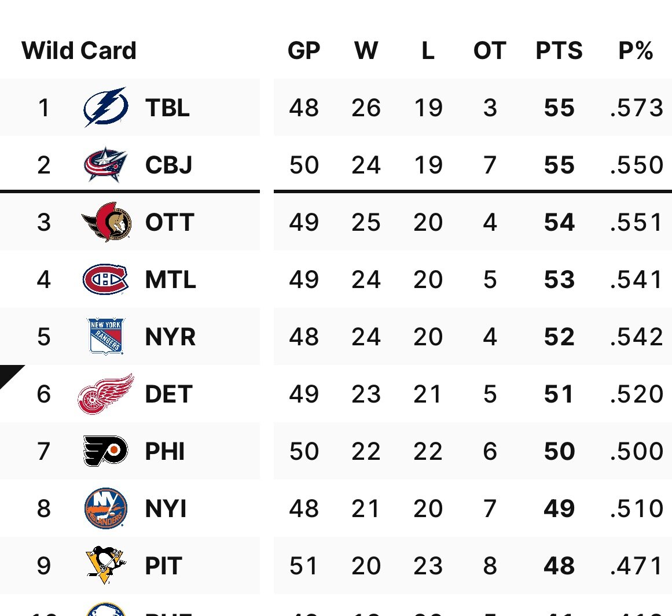Tap the New York Rangers logo
Viewport: 672px width, 616px height.
pyautogui.click(x=106, y=336)
